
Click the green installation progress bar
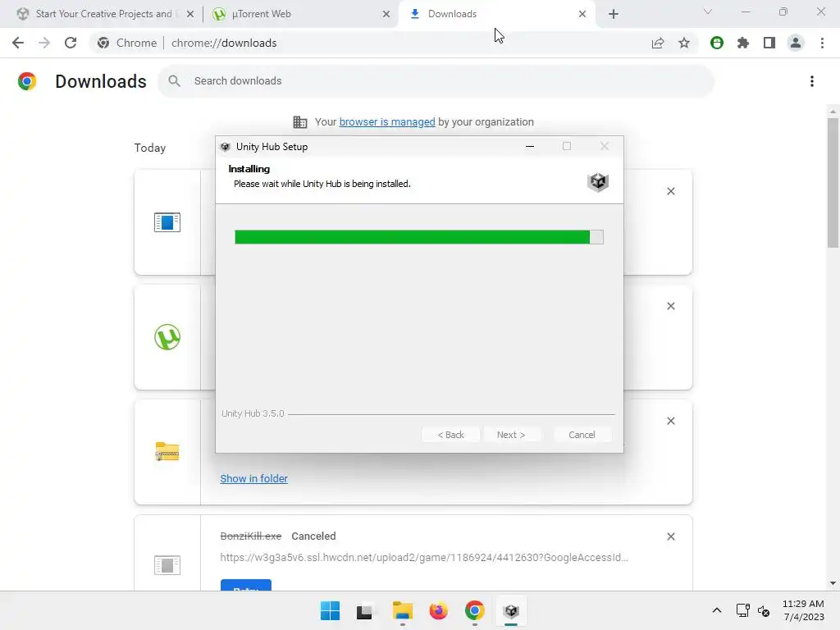pos(419,237)
